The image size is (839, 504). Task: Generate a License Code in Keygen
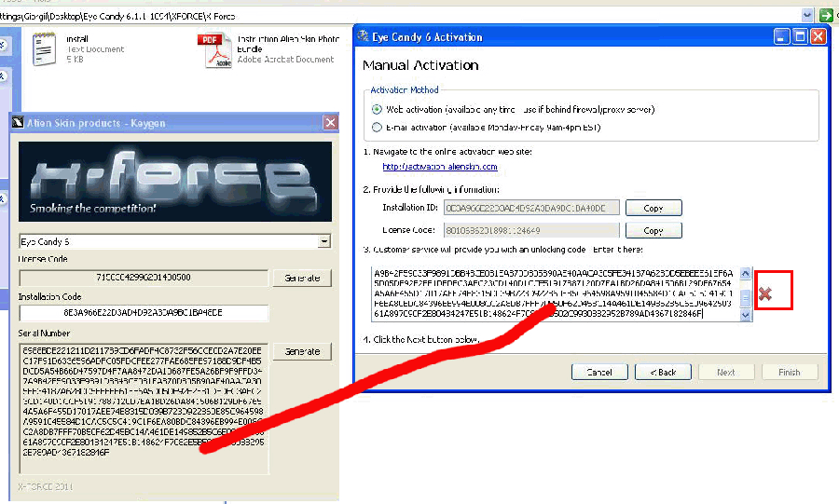click(302, 278)
